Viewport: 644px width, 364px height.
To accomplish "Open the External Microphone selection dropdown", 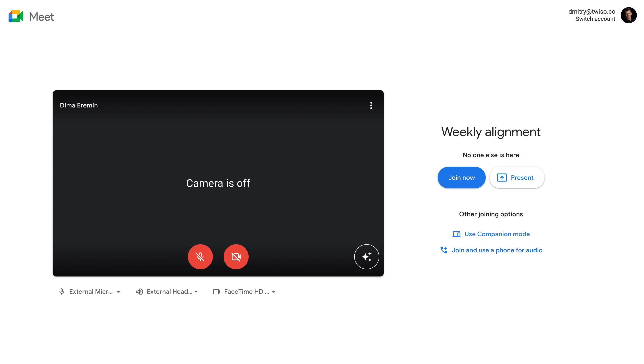I will point(119,291).
